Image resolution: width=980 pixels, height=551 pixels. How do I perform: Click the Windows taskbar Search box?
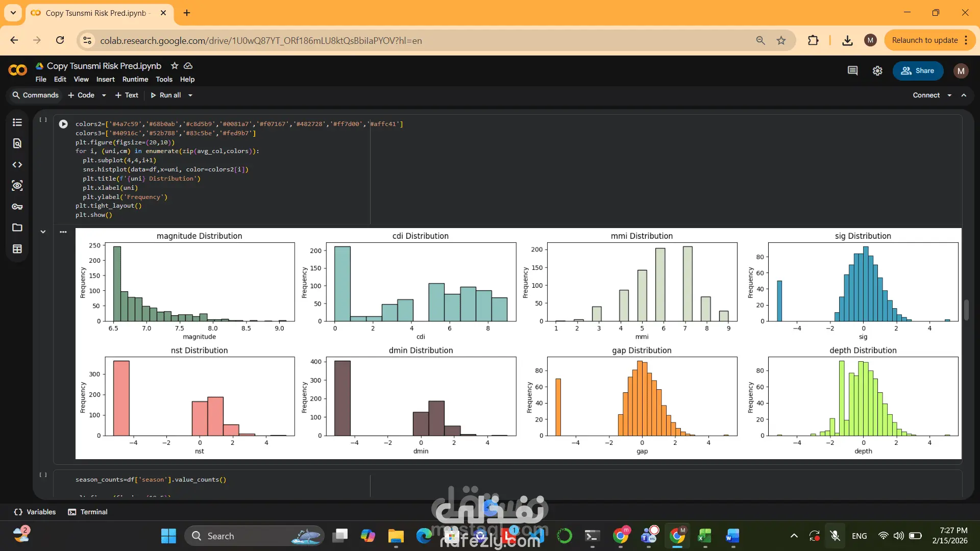(x=254, y=536)
